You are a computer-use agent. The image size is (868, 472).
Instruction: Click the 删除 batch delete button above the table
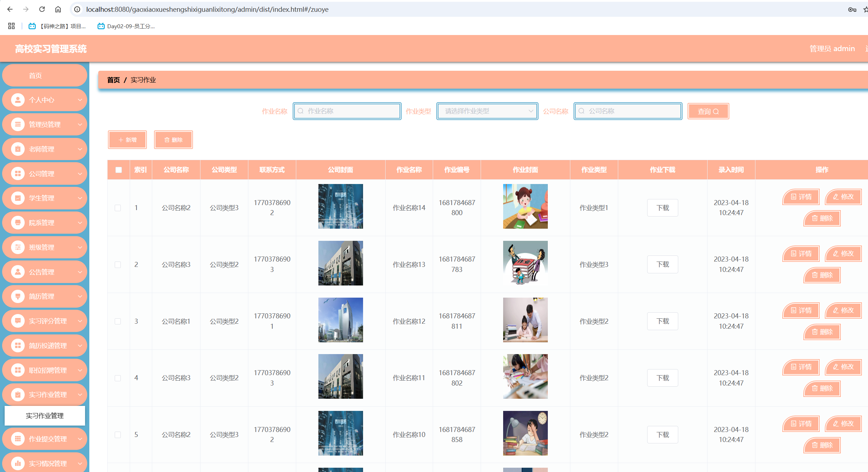tap(173, 140)
